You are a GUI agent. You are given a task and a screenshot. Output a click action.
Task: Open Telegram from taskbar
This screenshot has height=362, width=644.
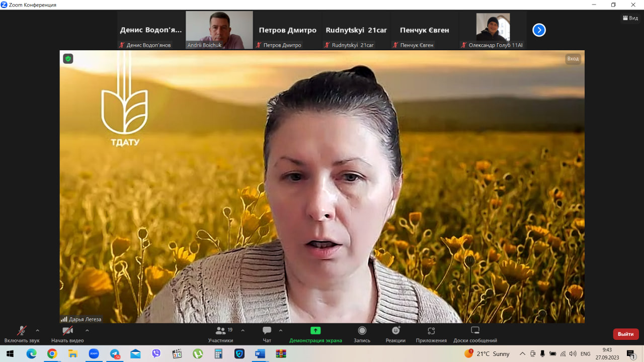coord(115,353)
